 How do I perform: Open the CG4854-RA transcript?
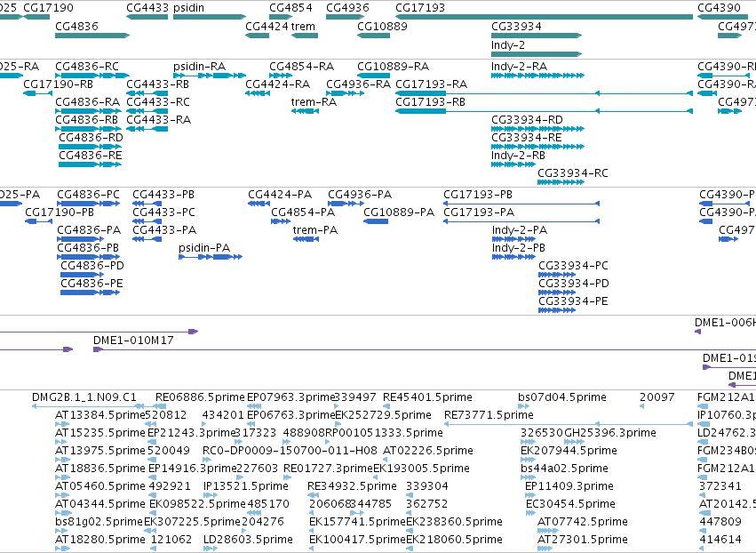coord(281,76)
